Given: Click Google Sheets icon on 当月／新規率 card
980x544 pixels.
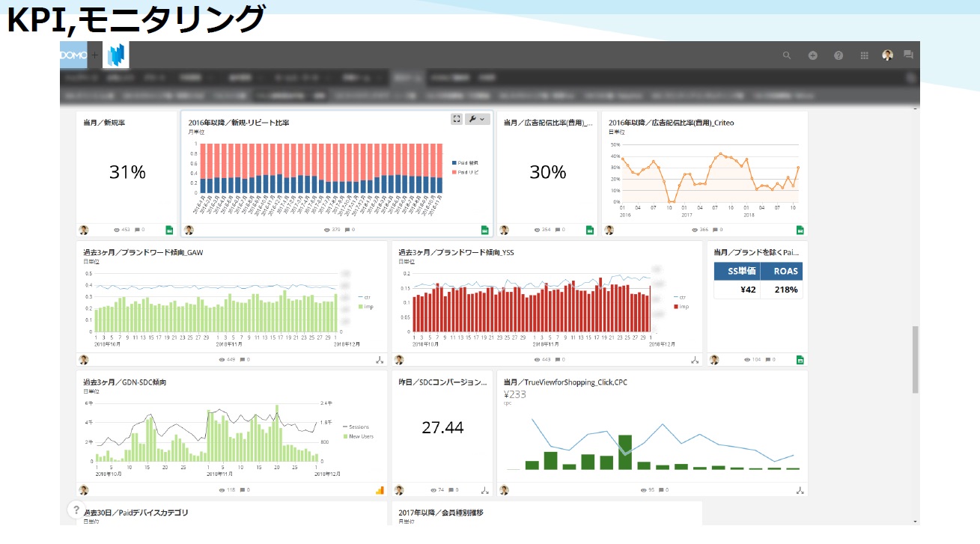Looking at the screenshot, I should click(x=169, y=230).
